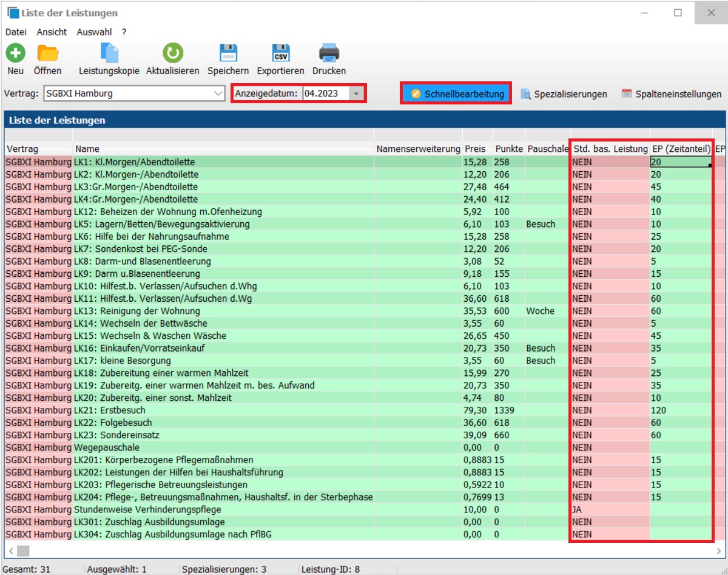Open the Auswahl menu
728x575 pixels.
(94, 32)
